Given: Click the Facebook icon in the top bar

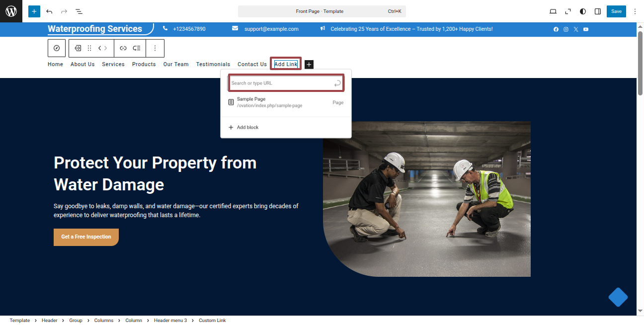Looking at the screenshot, I should click(556, 29).
